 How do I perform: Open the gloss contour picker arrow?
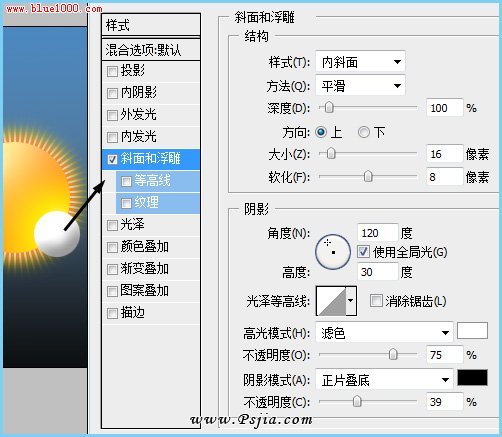click(x=351, y=301)
